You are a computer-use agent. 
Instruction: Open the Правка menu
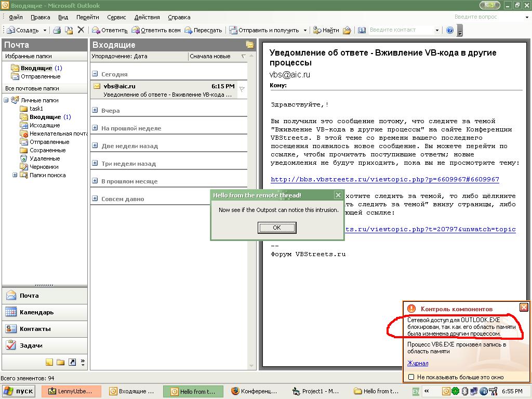click(41, 17)
